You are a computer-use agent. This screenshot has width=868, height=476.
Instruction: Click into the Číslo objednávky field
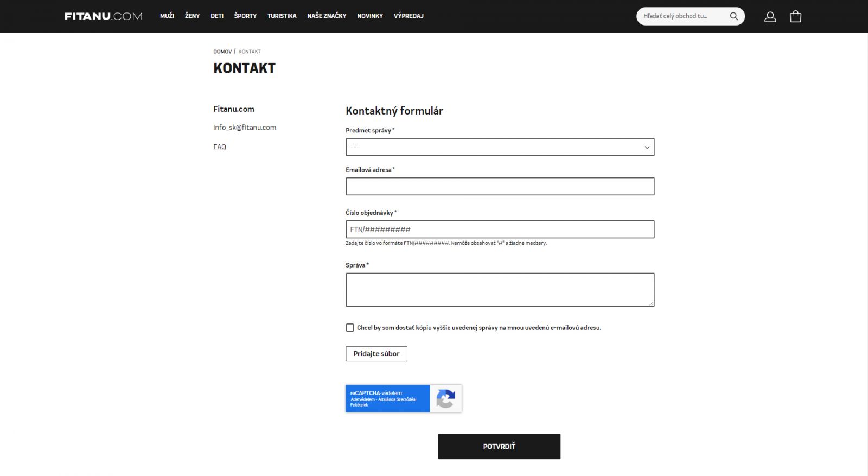(500, 230)
